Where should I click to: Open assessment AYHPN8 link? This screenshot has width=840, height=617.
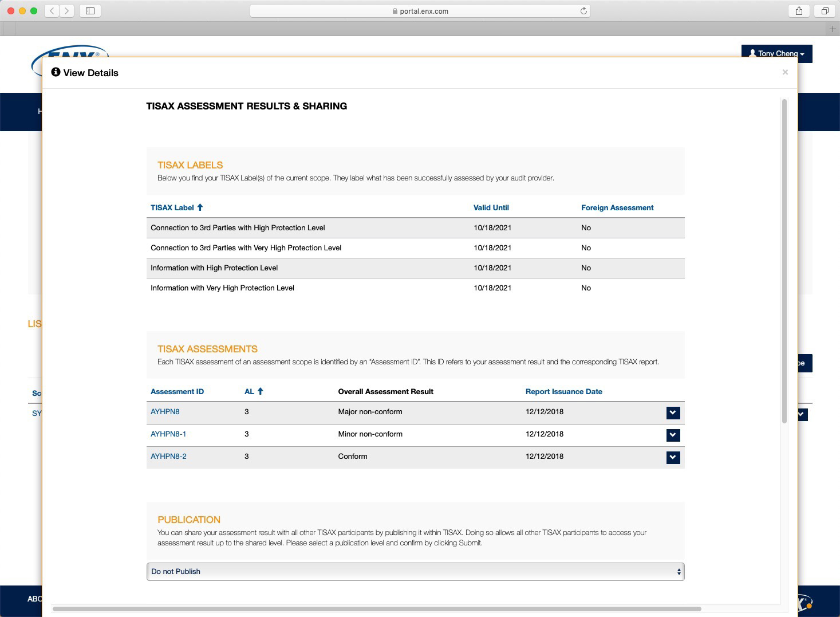165,411
